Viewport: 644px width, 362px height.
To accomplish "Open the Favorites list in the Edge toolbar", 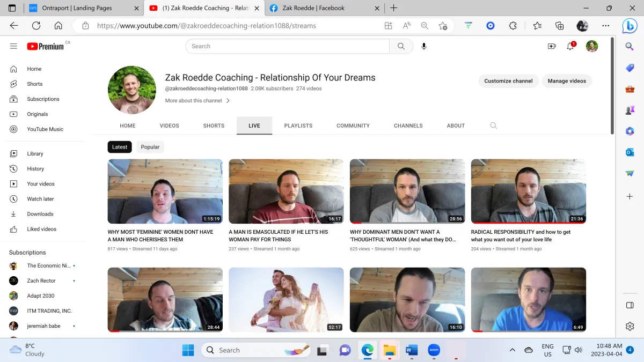I will (x=537, y=25).
